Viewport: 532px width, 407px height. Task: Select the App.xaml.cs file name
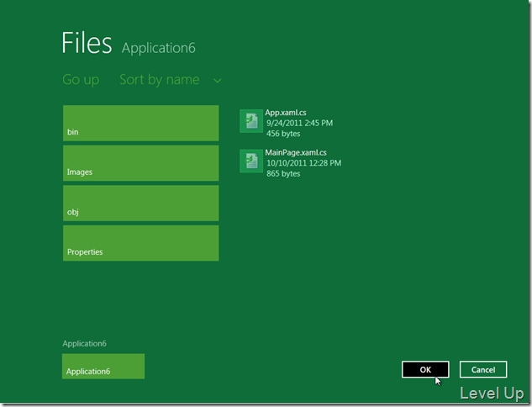286,113
